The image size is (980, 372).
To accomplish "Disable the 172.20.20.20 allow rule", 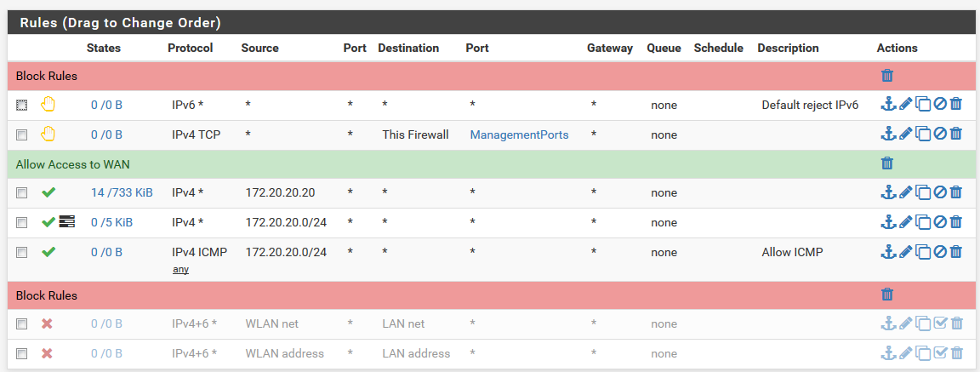I will pyautogui.click(x=939, y=193).
